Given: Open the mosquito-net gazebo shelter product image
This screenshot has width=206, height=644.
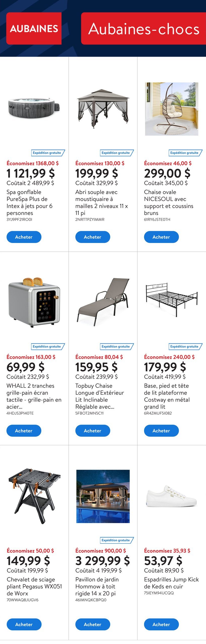Looking at the screenshot, I should (103, 109).
